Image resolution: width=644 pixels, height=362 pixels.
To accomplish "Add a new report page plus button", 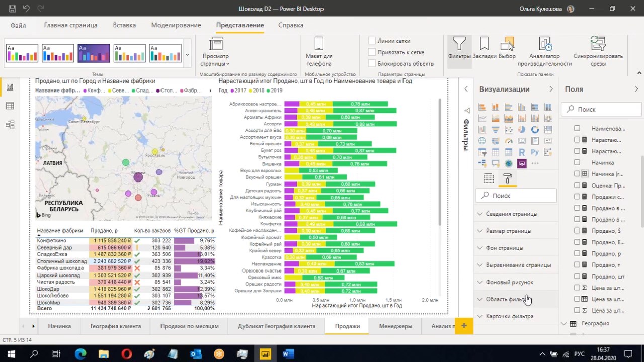I will coord(464,326).
